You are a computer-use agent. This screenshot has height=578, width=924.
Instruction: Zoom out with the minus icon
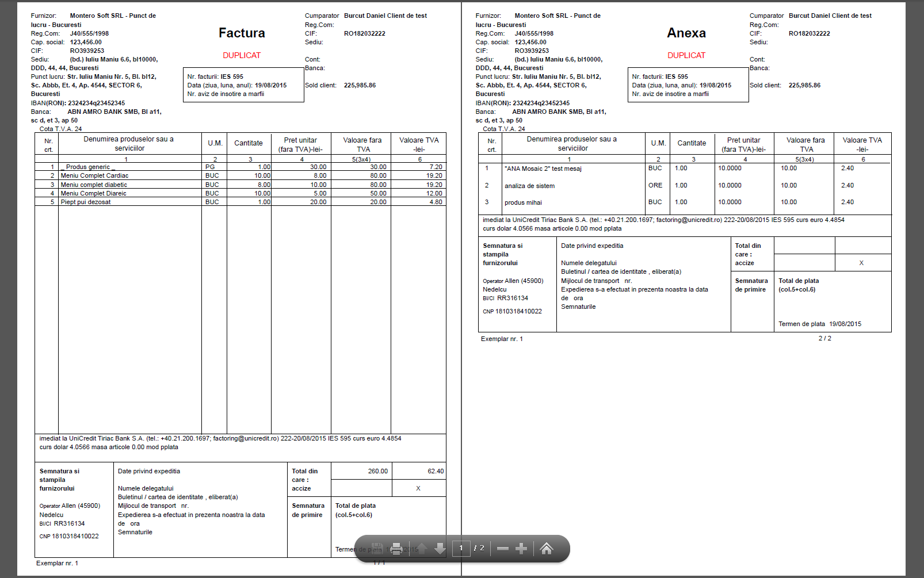(x=502, y=549)
